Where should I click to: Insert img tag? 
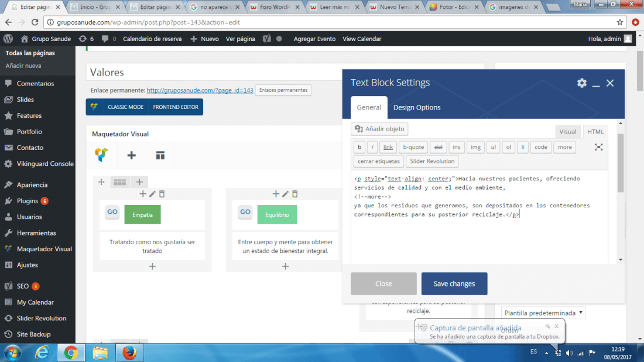pos(475,147)
